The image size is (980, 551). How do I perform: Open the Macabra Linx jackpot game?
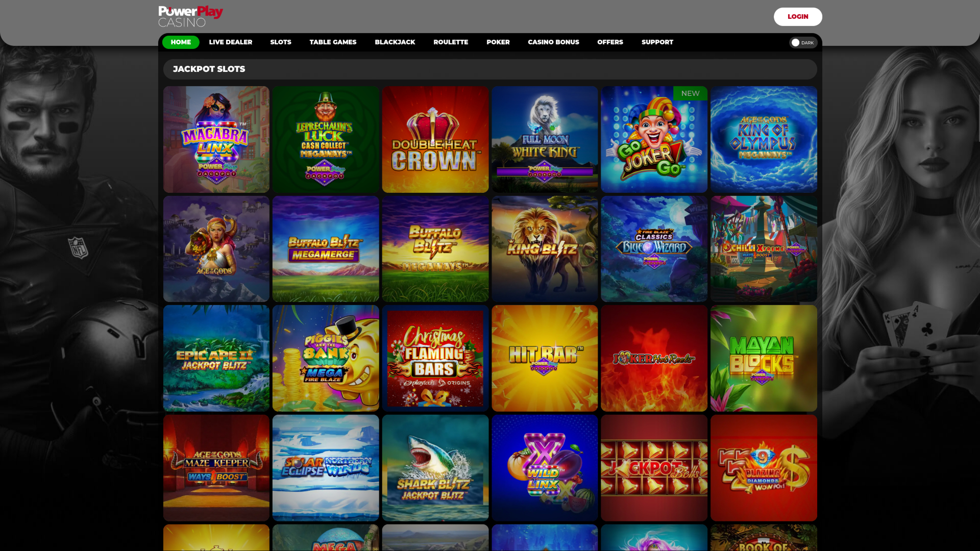click(216, 139)
